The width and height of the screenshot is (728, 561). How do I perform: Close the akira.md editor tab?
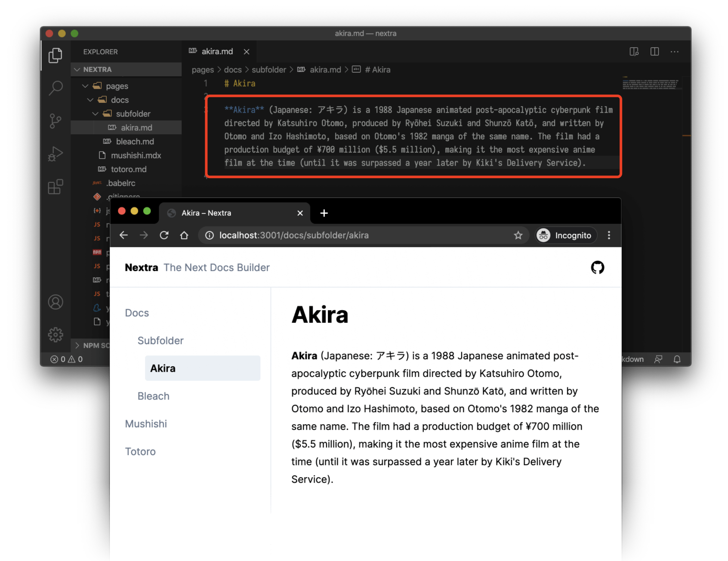(x=247, y=52)
